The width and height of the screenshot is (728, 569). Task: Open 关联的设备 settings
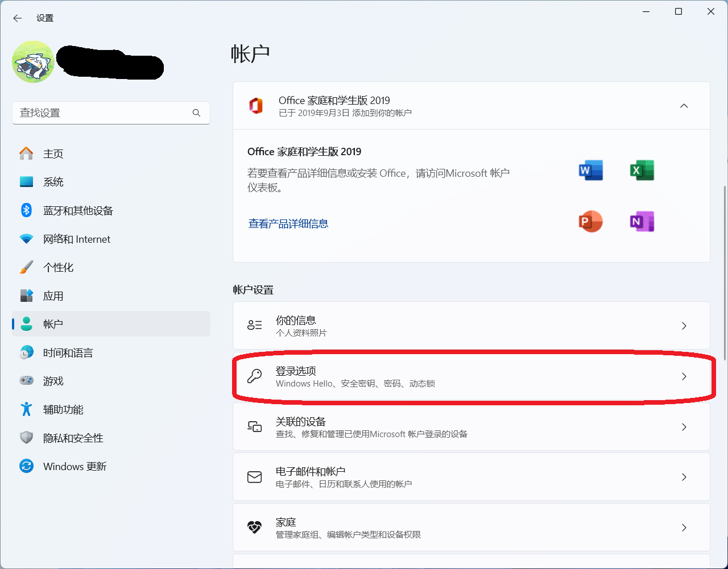(x=471, y=427)
